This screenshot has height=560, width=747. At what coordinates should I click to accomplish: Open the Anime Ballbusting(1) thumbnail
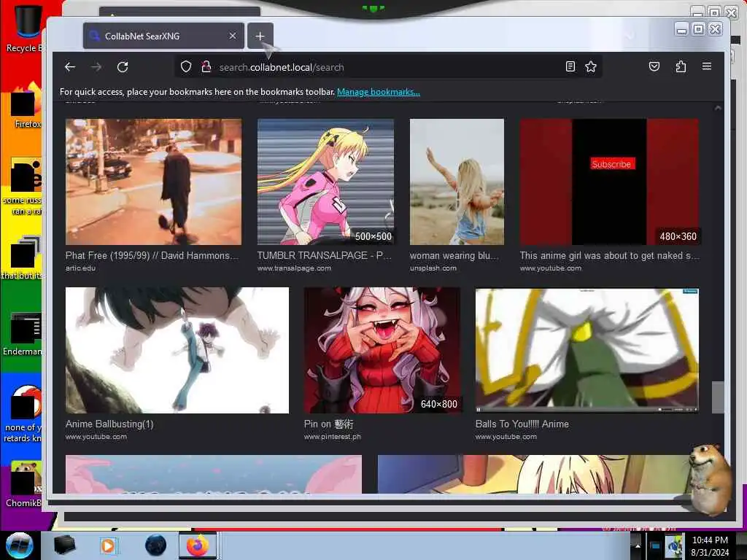pyautogui.click(x=177, y=351)
